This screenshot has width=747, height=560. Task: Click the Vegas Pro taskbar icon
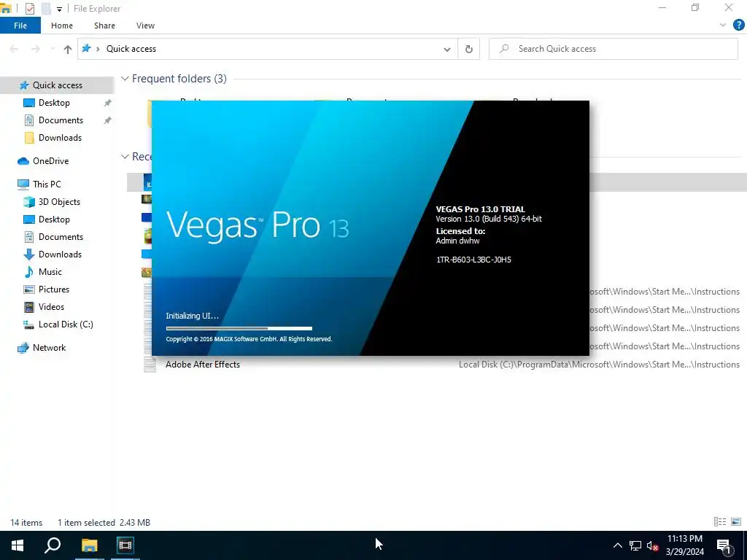[x=125, y=545]
